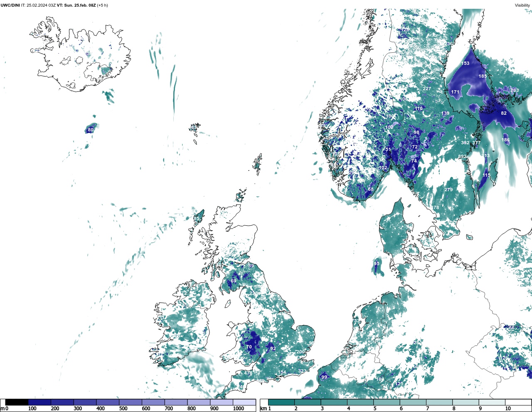
Task: Click the visibility value 200 in eastern England
Action: [300, 352]
